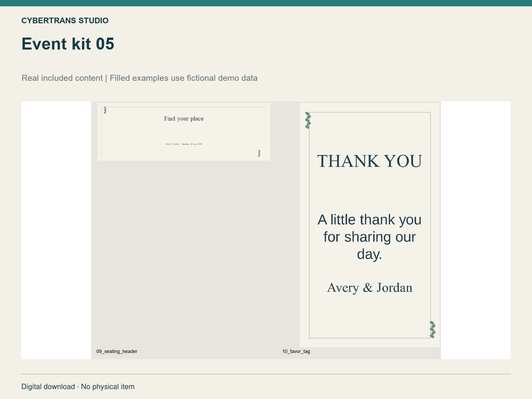Open the favor tag thank you thumbnail
This screenshot has width=532, height=399.
(x=370, y=225)
